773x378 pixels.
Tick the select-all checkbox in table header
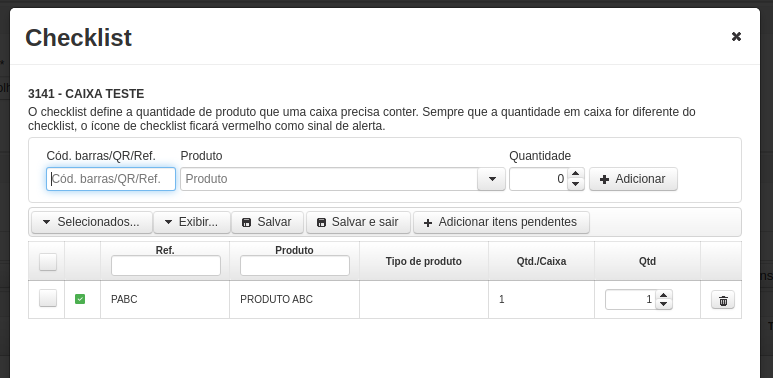[48, 262]
